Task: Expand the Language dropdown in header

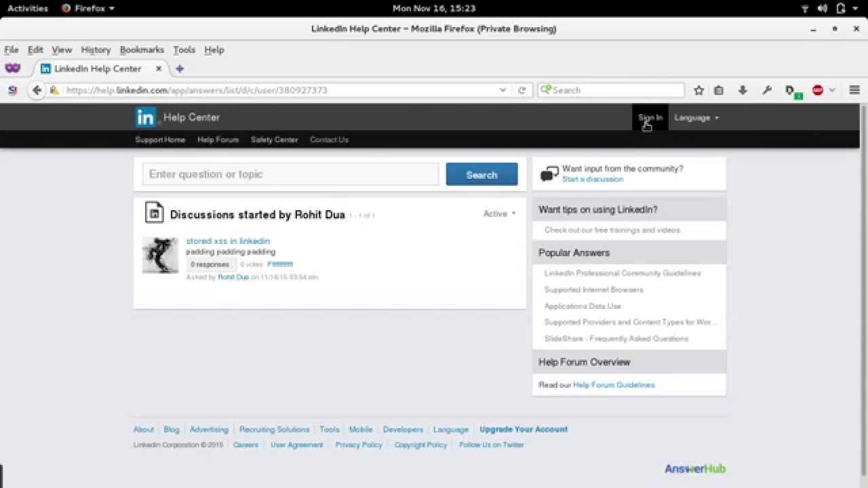Action: (696, 117)
